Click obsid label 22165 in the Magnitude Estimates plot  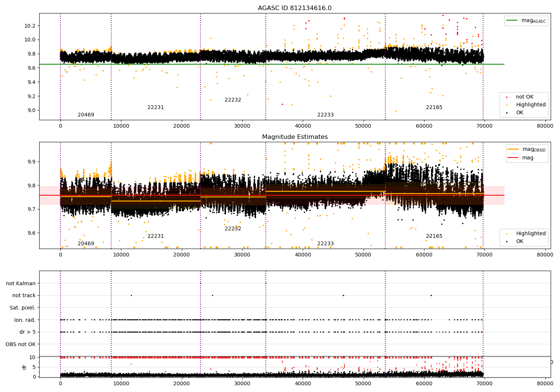click(434, 236)
